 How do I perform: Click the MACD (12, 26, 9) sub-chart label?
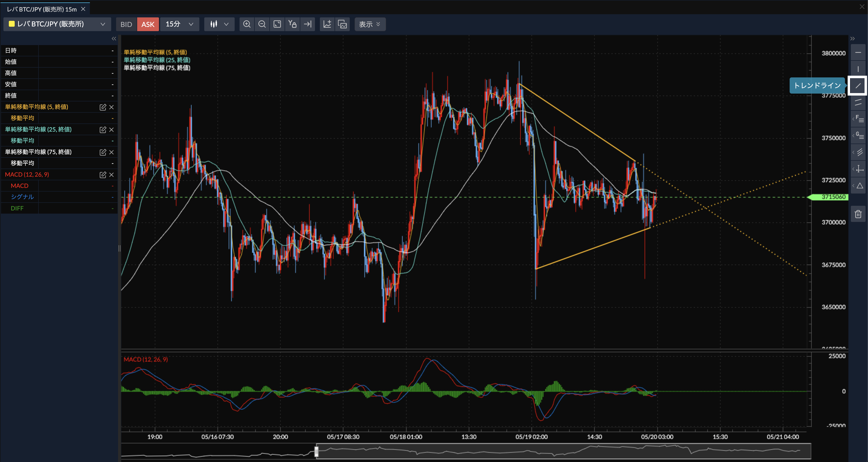click(x=145, y=360)
